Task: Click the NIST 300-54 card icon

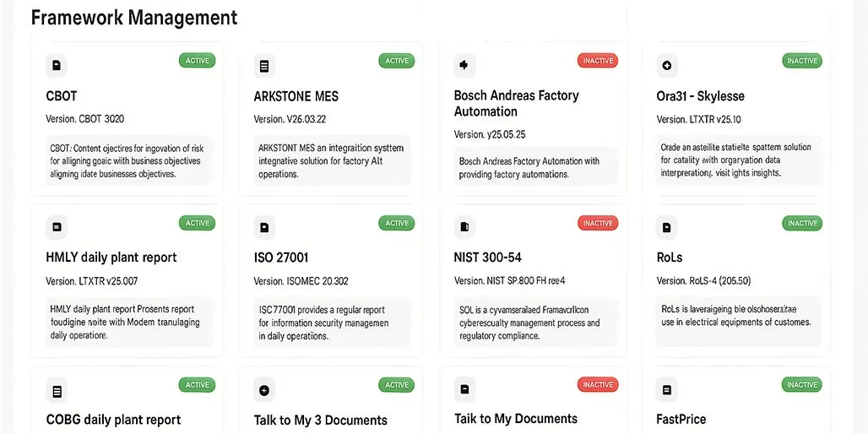Action: (464, 227)
